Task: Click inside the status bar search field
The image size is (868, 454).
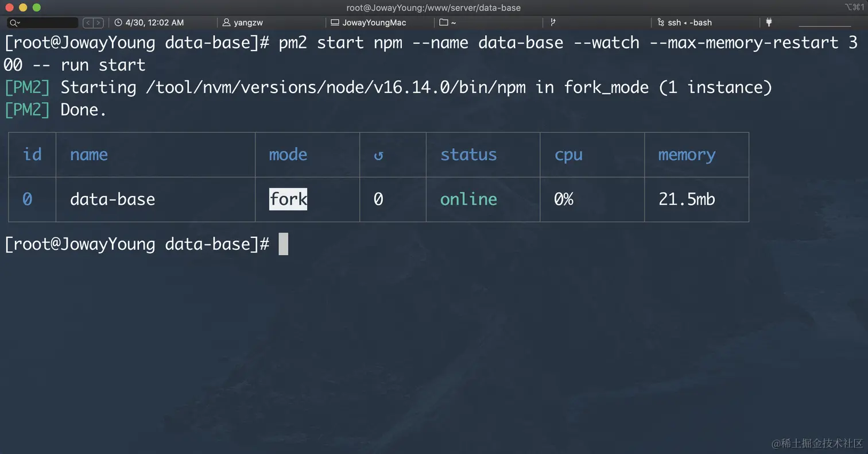Action: (x=49, y=23)
